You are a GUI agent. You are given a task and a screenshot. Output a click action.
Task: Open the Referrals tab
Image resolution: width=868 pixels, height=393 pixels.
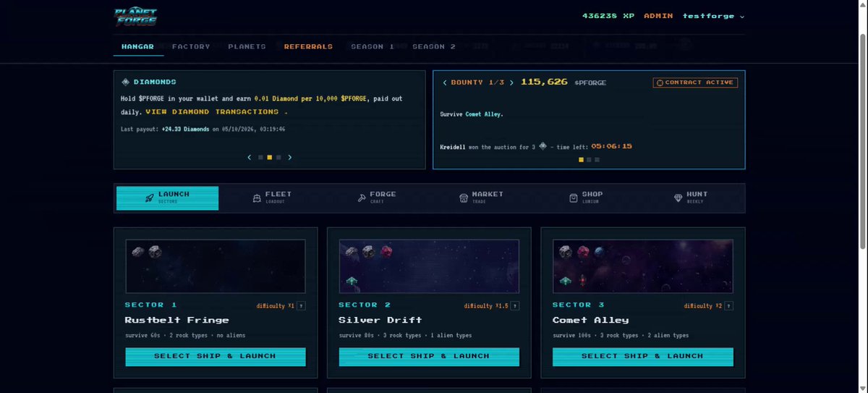pyautogui.click(x=308, y=46)
